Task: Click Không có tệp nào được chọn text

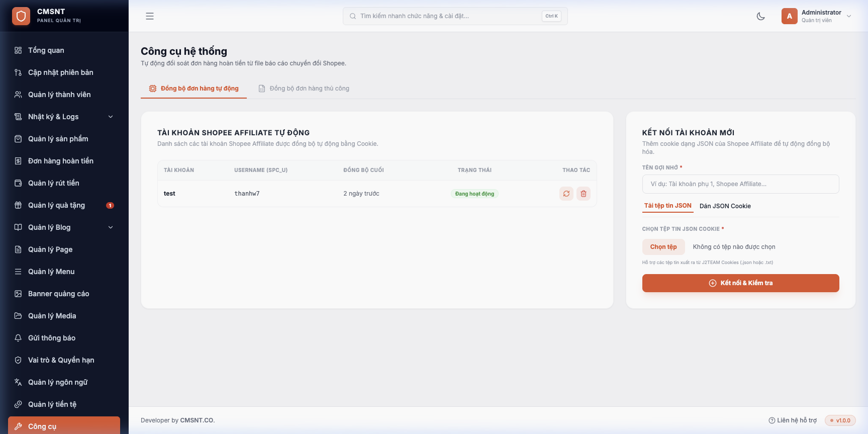Action: coord(734,247)
